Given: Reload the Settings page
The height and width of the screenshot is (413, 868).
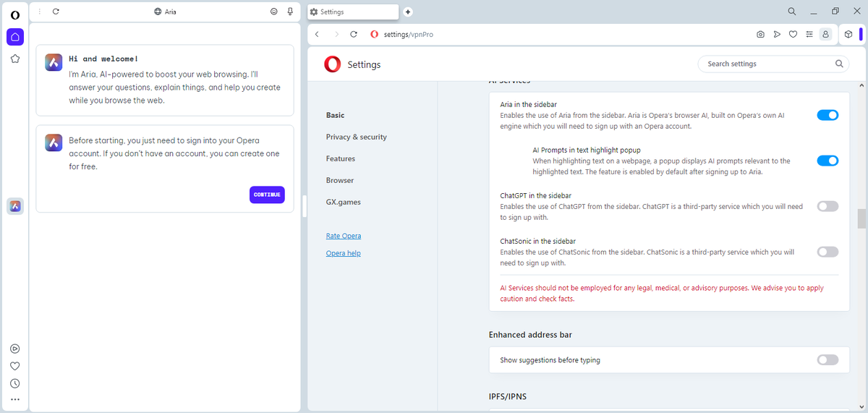Looking at the screenshot, I should pyautogui.click(x=354, y=34).
